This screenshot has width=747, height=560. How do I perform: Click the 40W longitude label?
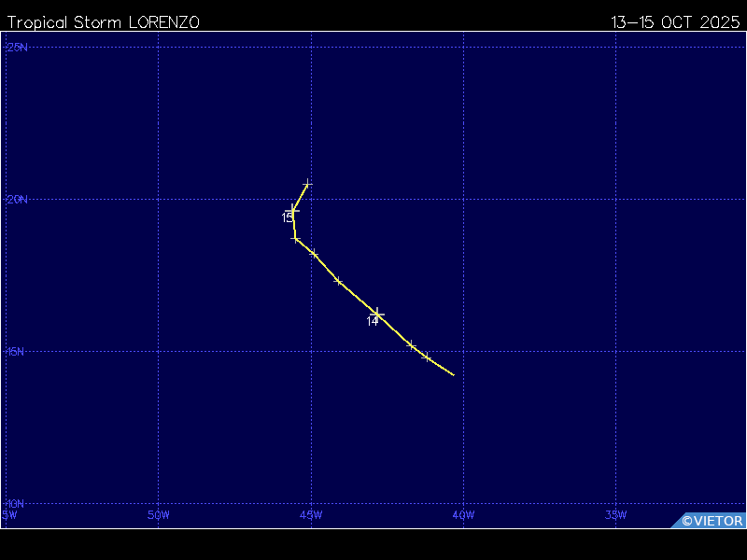click(x=463, y=514)
